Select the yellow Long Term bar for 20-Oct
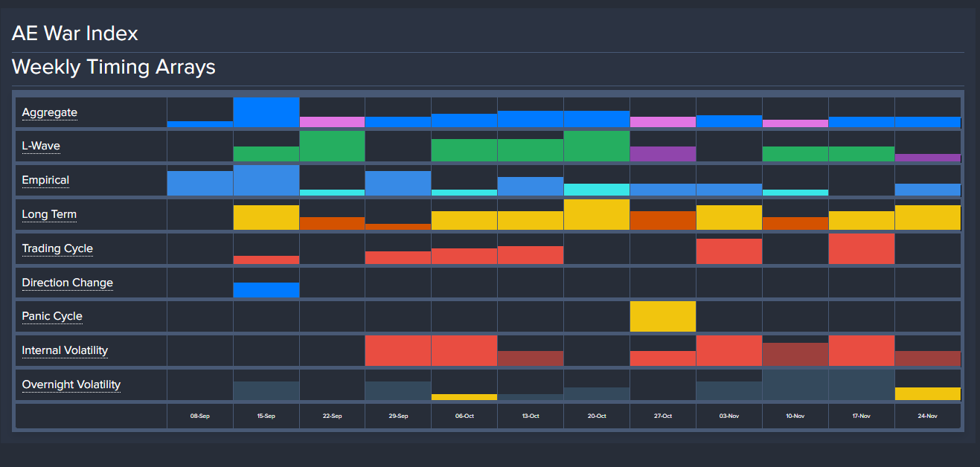Screen dimensions: 980x467 tap(596, 215)
